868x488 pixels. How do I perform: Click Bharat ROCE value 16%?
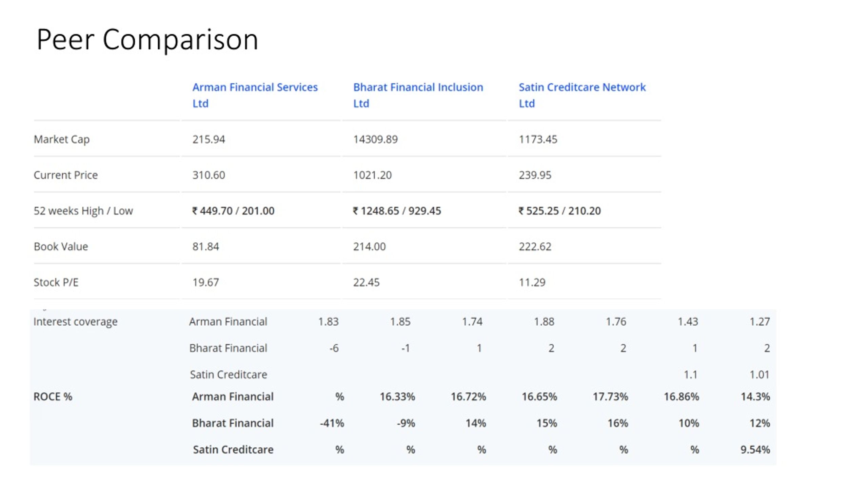click(618, 423)
